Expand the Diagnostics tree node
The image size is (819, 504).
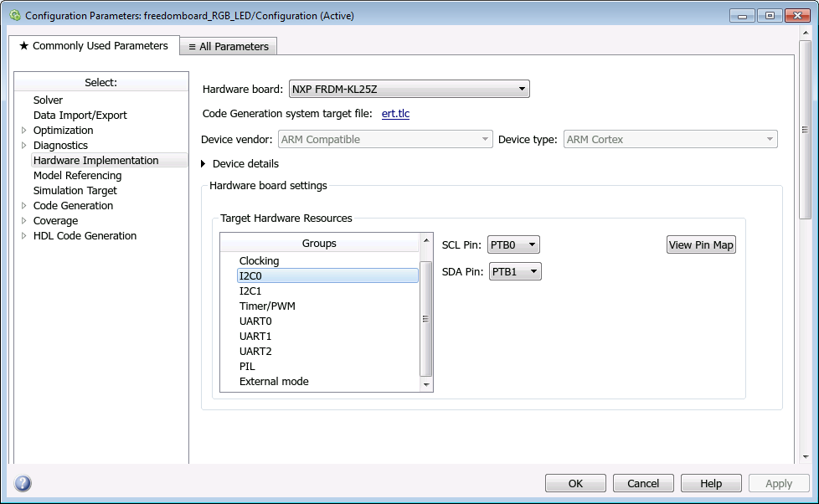pyautogui.click(x=23, y=146)
